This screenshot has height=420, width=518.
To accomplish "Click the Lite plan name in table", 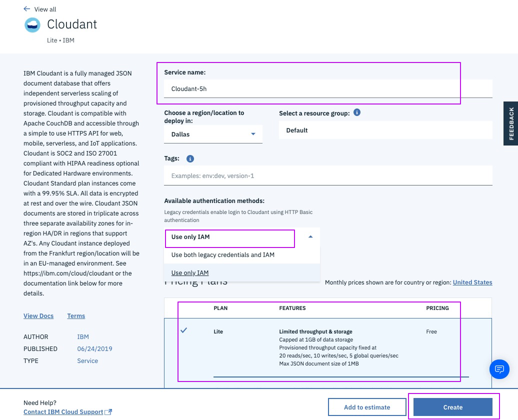I will pos(218,331).
